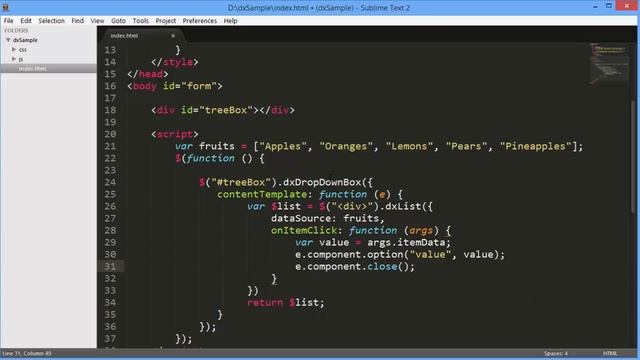Select the css folder in sidebar

click(22, 50)
